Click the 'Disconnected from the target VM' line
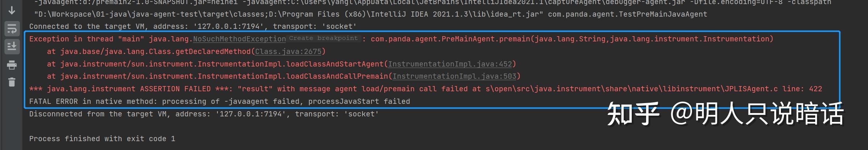 tap(204, 114)
